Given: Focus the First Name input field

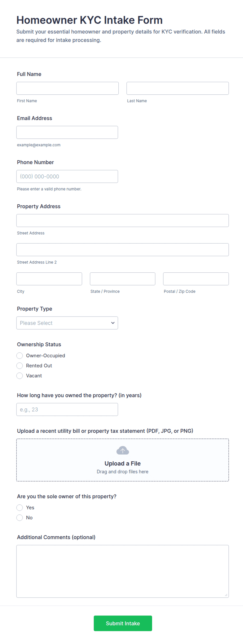Looking at the screenshot, I should [67, 88].
